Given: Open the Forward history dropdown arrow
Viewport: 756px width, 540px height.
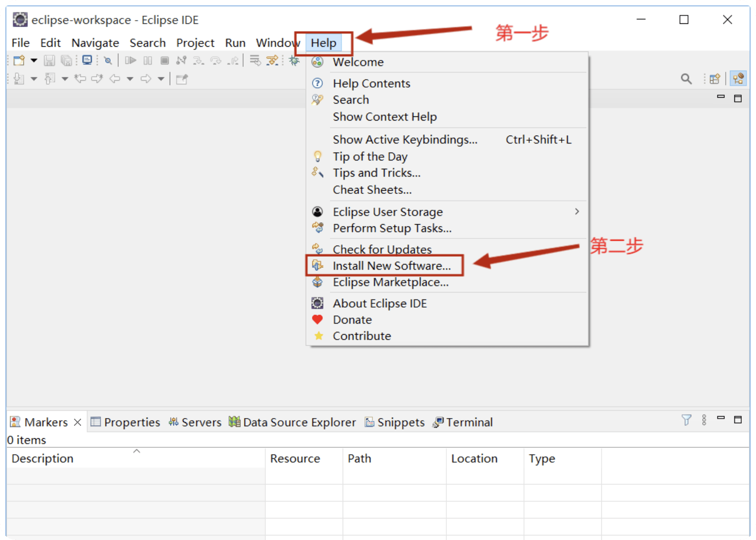Looking at the screenshot, I should click(161, 79).
